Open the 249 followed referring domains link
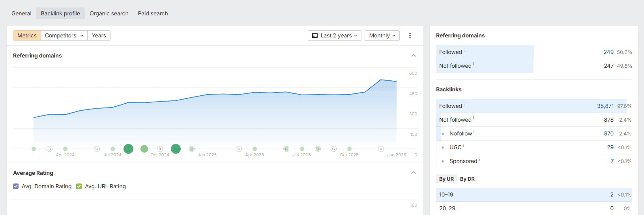The width and height of the screenshot is (644, 215). pyautogui.click(x=608, y=52)
